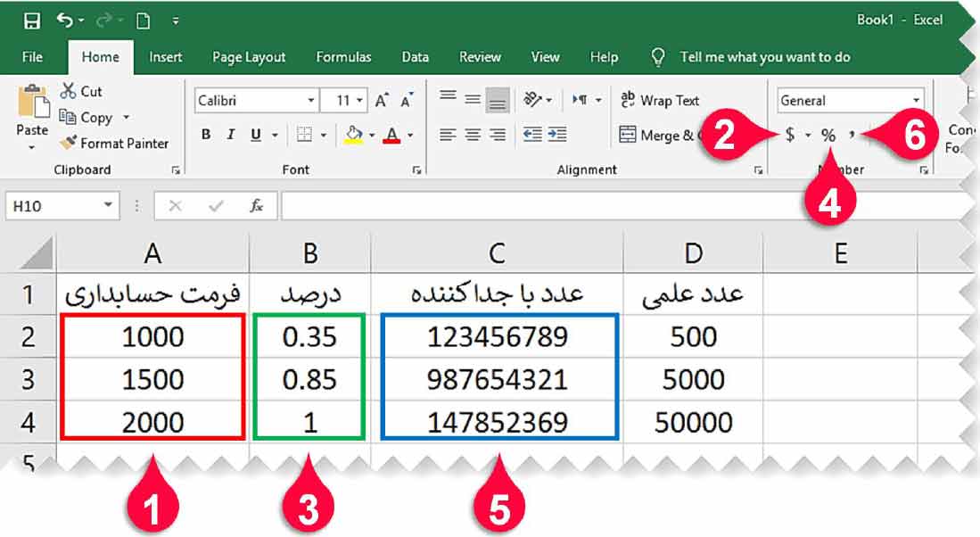Open the Name Box dropdown arrow
This screenshot has width=980, height=537.
coord(108,206)
